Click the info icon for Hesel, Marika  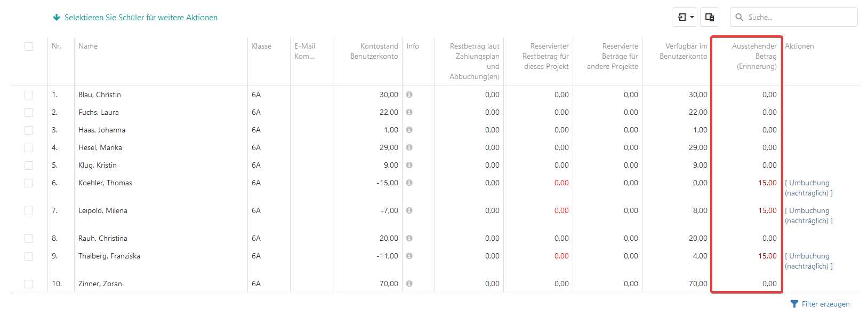(409, 147)
